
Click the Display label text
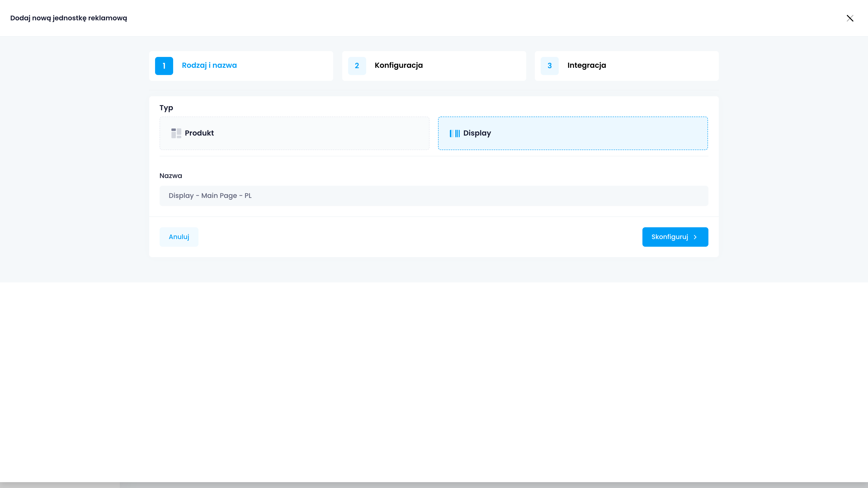[477, 133]
